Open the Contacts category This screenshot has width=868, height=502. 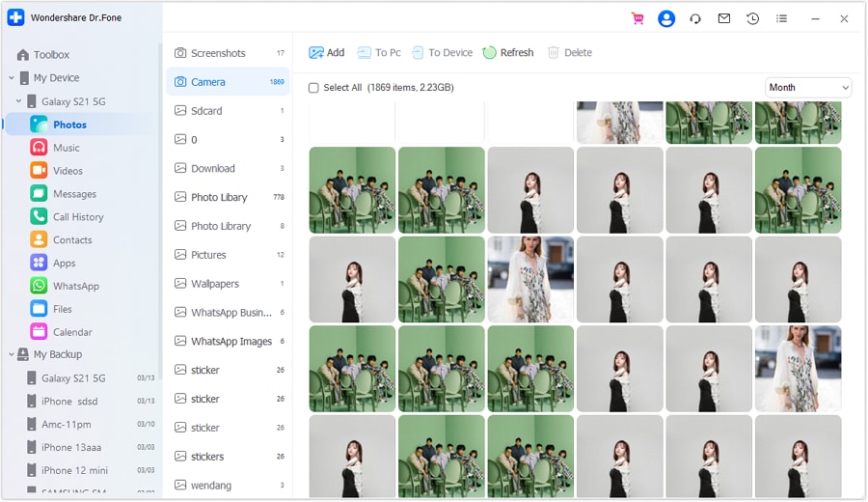coord(61,240)
